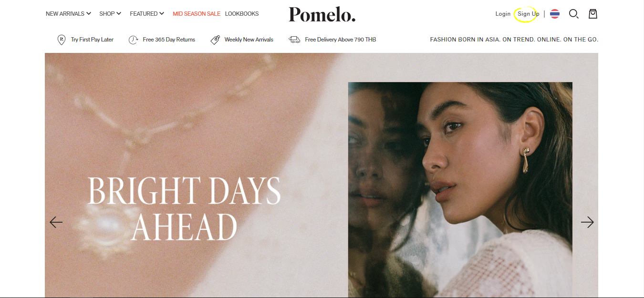Click the Free Delivery truck icon
This screenshot has height=298, width=644.
pos(294,40)
